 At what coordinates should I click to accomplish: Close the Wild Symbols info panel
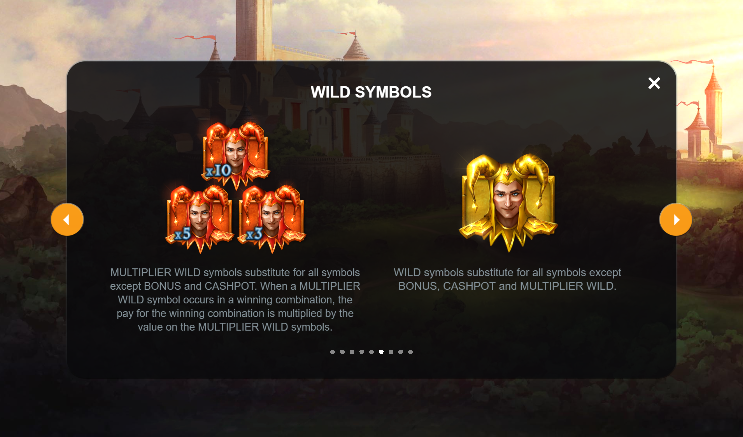pyautogui.click(x=654, y=83)
